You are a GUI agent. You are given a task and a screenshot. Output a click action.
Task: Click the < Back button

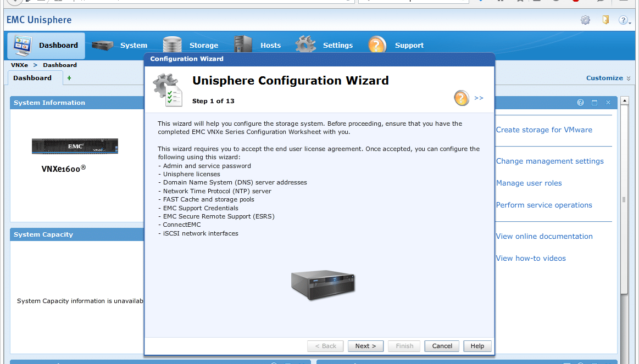point(325,346)
